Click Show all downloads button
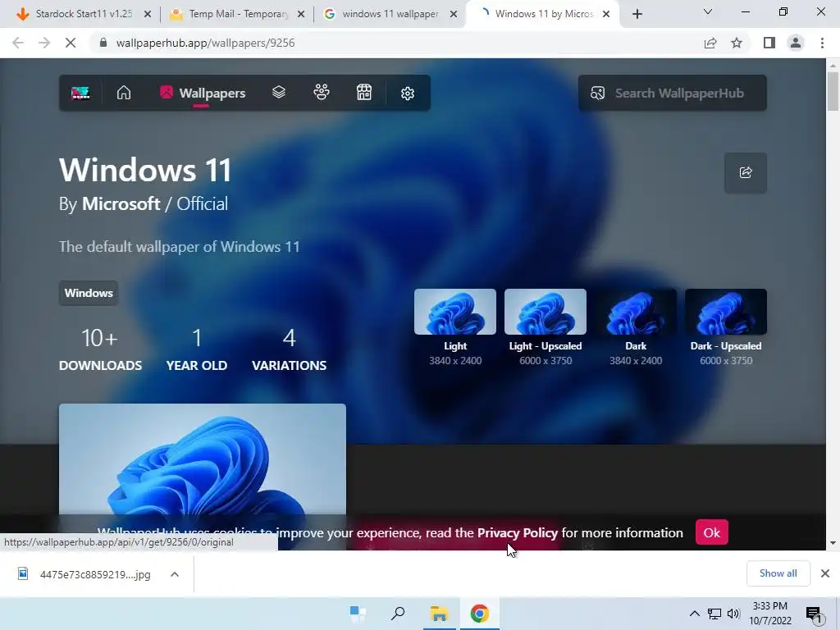The height and width of the screenshot is (630, 840). [x=778, y=573]
